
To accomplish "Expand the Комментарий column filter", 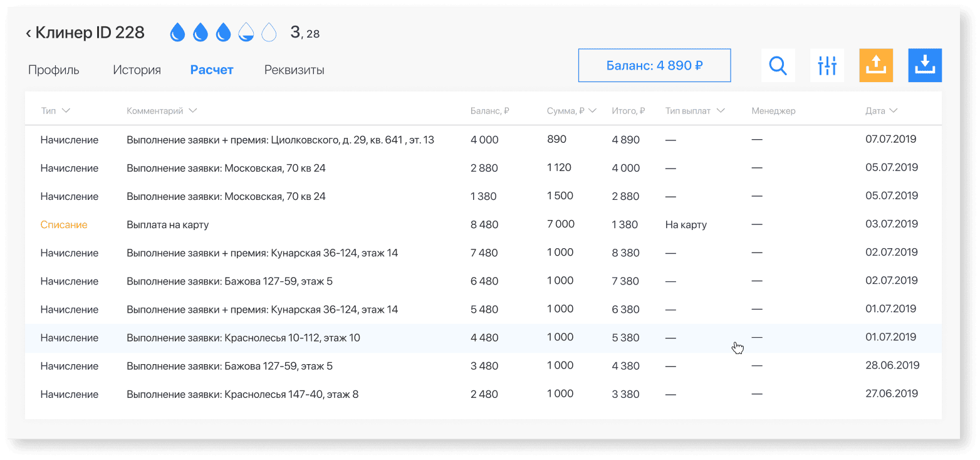I will 193,111.
